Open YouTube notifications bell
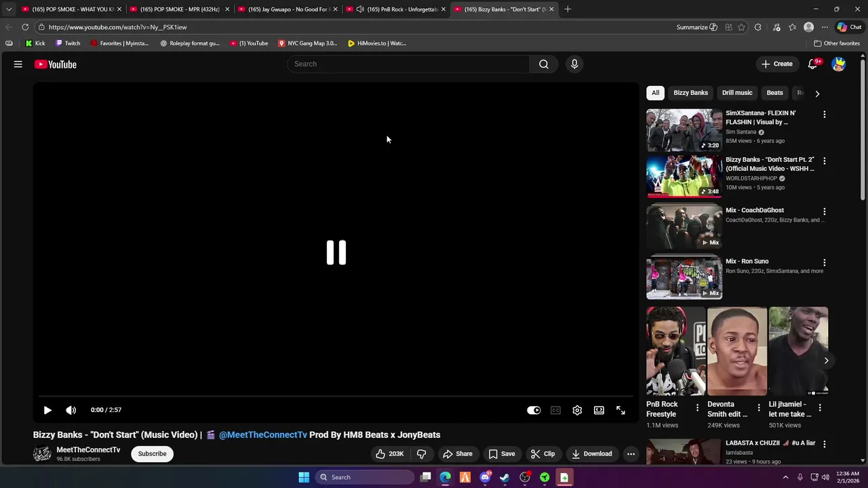This screenshot has height=488, width=868. coord(813,64)
